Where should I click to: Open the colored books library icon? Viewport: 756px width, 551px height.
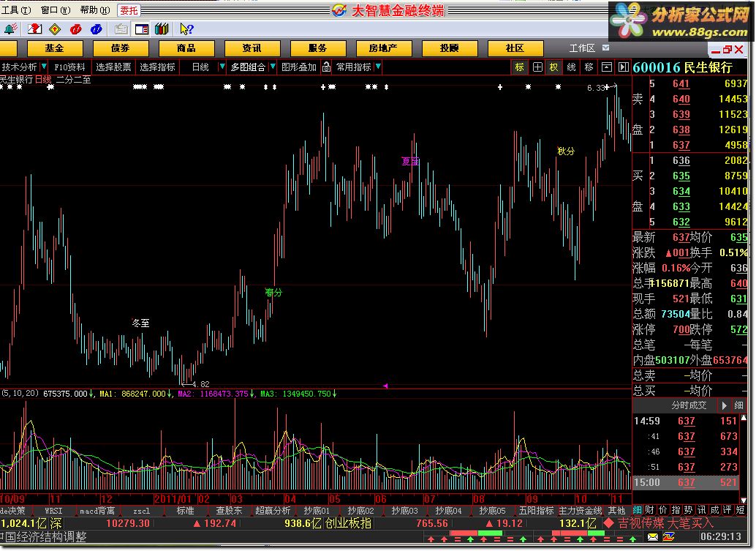click(x=162, y=29)
